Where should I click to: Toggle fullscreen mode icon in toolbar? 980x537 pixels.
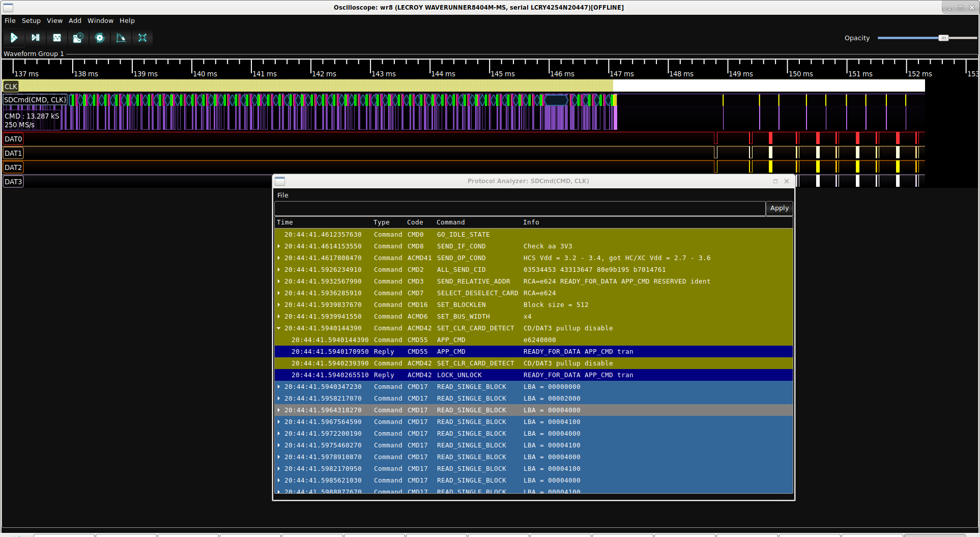click(142, 38)
